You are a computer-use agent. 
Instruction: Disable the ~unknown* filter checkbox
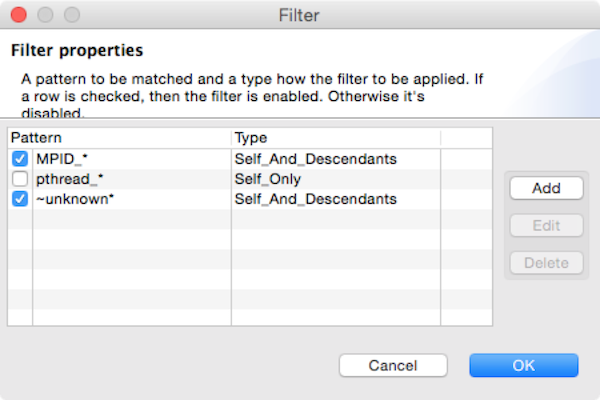pyautogui.click(x=20, y=199)
